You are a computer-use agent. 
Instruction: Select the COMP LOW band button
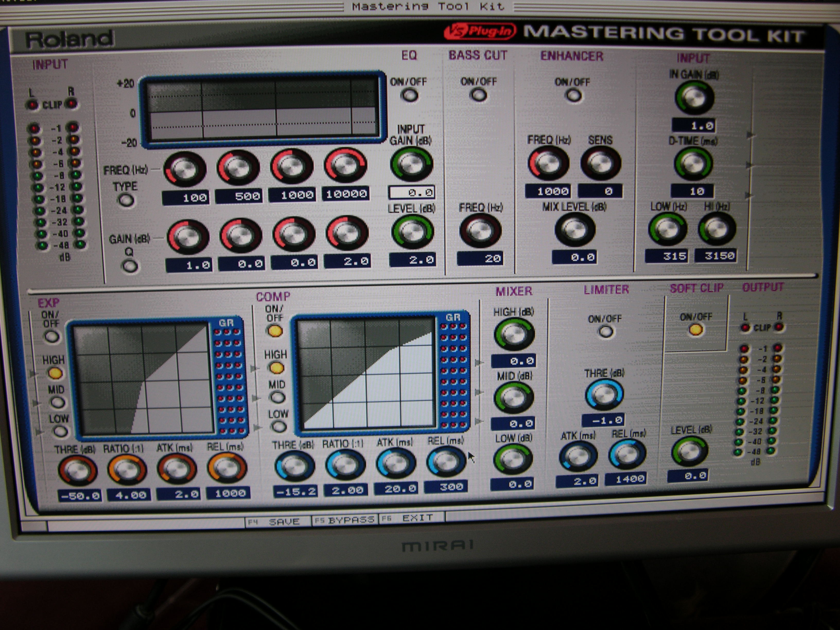pyautogui.click(x=279, y=426)
